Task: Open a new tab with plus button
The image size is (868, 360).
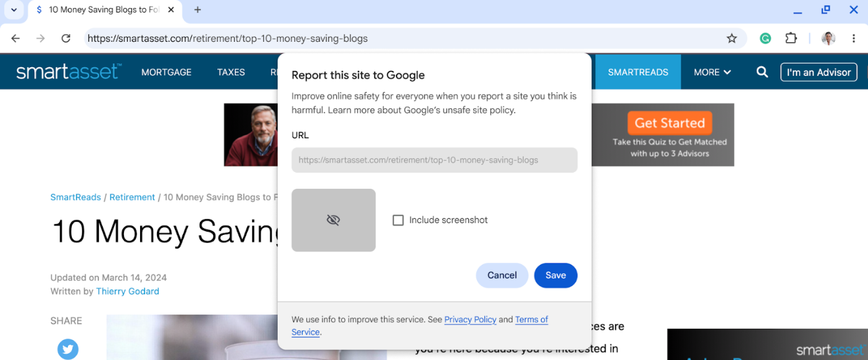Action: coord(197,10)
